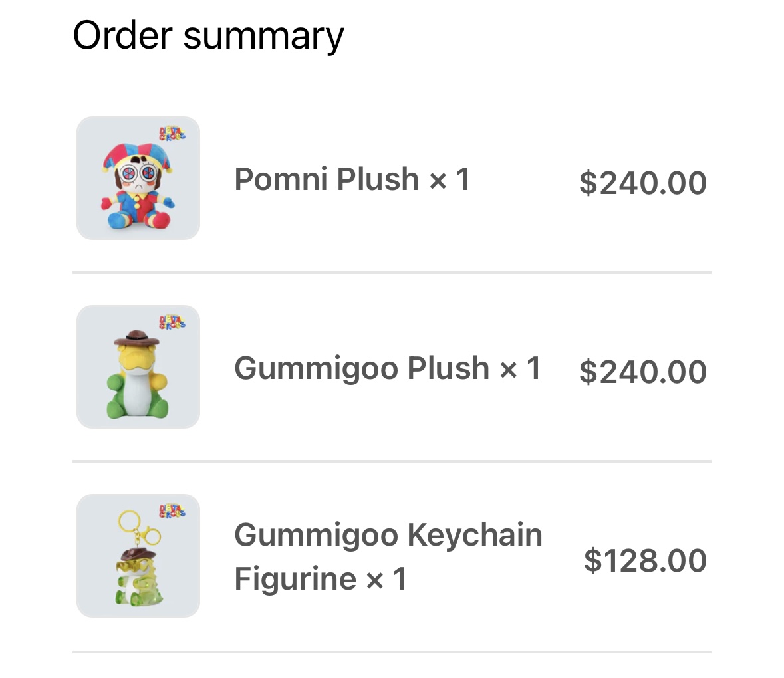Click the Order summary heading
Viewport: 784px width, 678px height.
click(208, 35)
